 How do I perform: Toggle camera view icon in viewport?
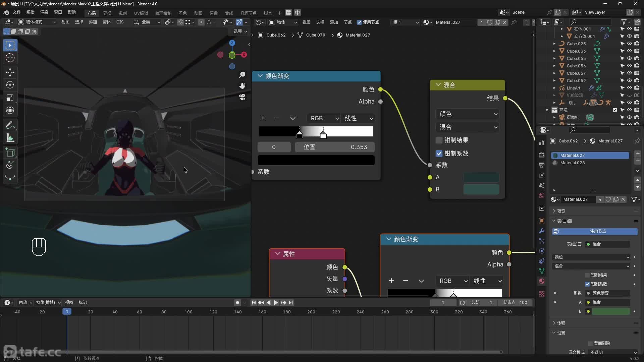242,97
